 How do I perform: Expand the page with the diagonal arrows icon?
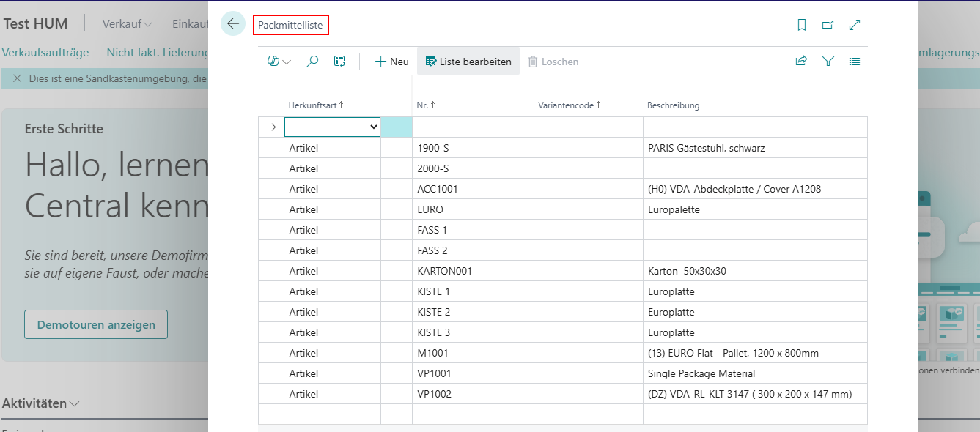[854, 25]
